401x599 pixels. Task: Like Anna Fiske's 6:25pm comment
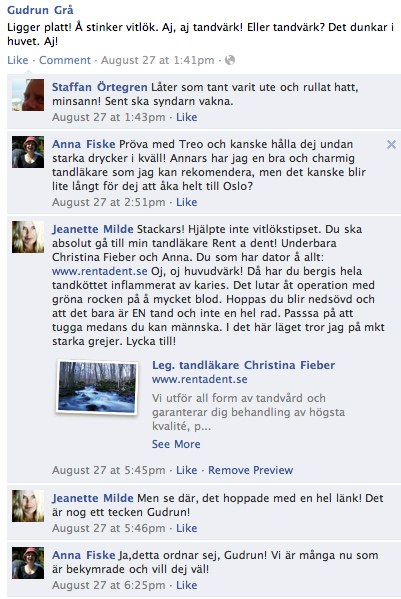pyautogui.click(x=186, y=585)
